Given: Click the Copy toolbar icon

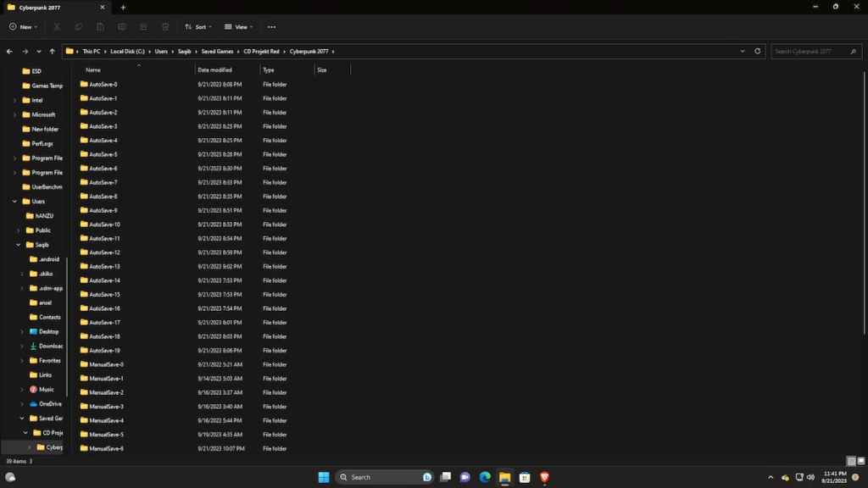Looking at the screenshot, I should pos(79,26).
